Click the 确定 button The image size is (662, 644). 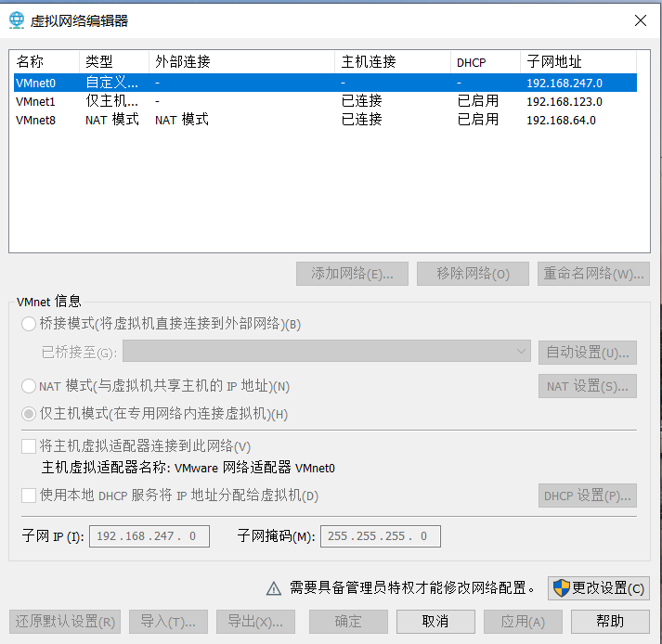(x=348, y=622)
